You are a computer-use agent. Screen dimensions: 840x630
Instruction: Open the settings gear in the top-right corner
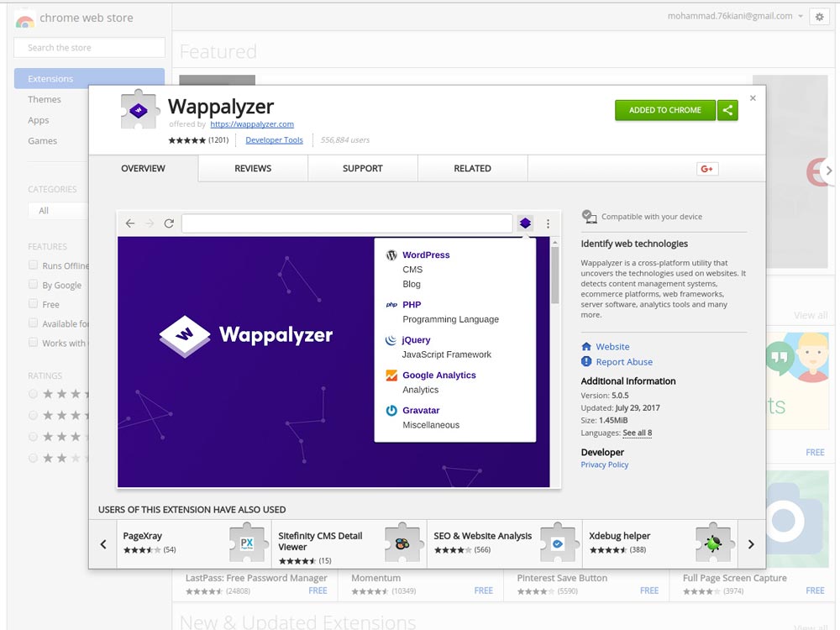(820, 16)
